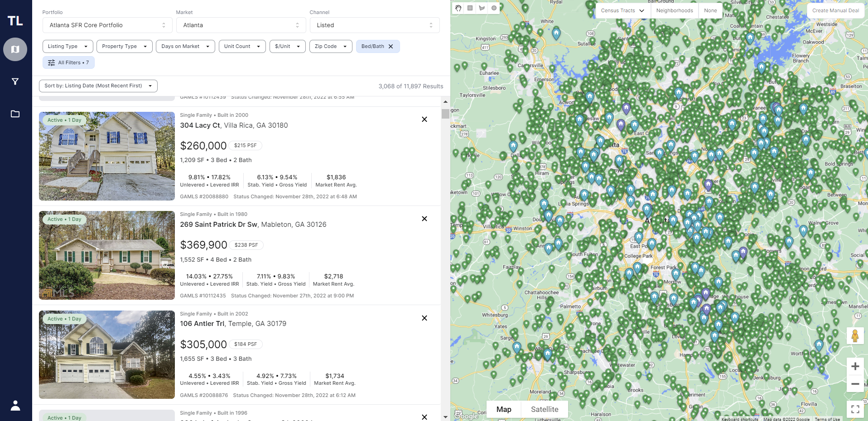Select the hand pan tool on map
868x421 pixels.
click(x=458, y=8)
